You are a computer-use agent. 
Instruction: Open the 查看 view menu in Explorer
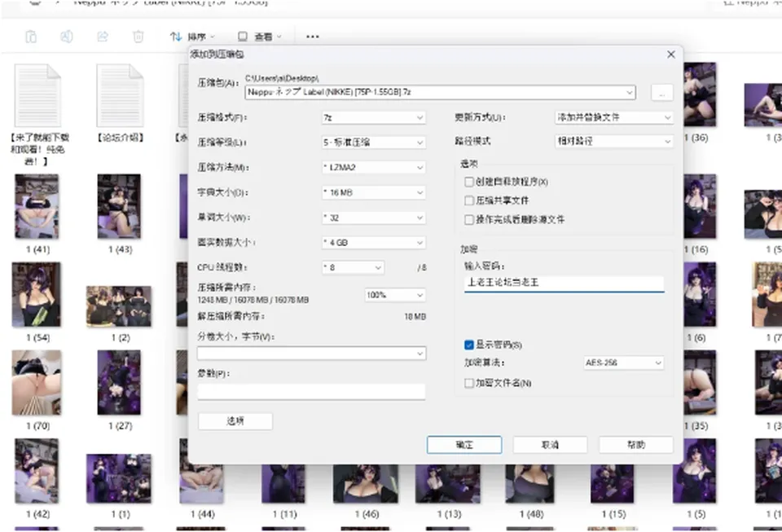[x=259, y=37]
